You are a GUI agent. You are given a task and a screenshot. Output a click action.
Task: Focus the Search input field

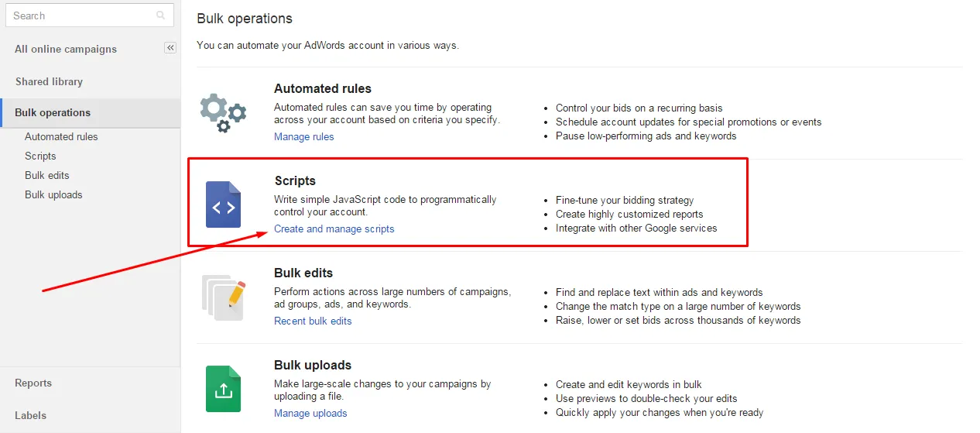[90, 15]
